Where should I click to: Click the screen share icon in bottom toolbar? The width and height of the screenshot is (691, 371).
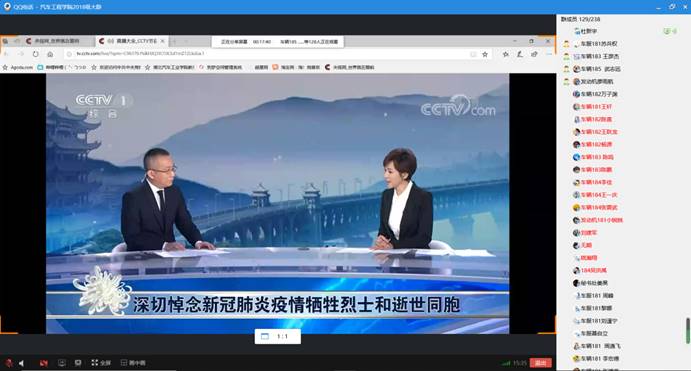point(62,363)
